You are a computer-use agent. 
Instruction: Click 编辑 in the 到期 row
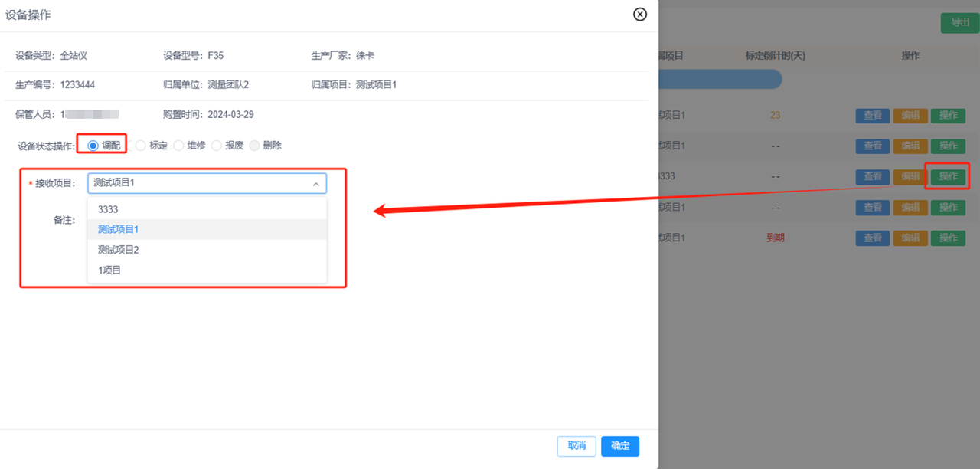tap(910, 238)
